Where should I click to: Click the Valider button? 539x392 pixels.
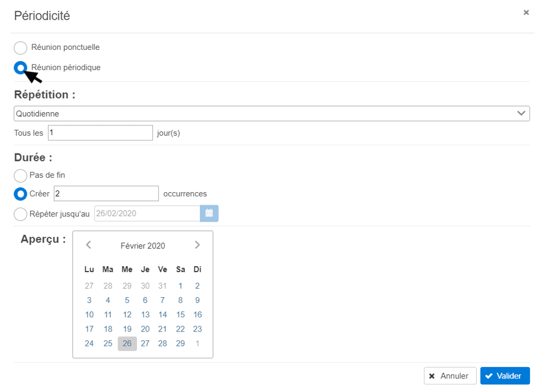click(x=505, y=376)
